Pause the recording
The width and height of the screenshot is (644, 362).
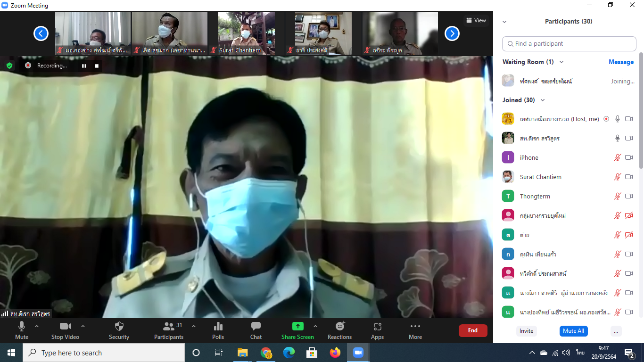coord(84,66)
